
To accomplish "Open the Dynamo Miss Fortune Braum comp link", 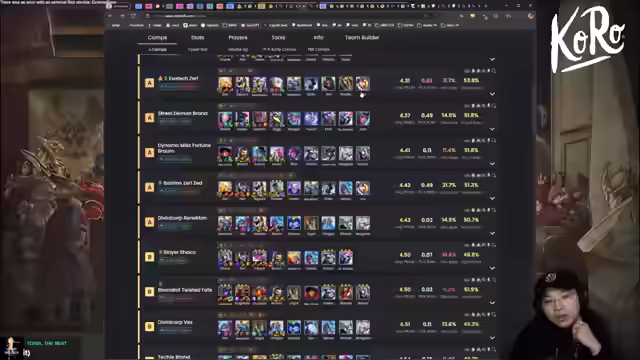I will pyautogui.click(x=184, y=148).
